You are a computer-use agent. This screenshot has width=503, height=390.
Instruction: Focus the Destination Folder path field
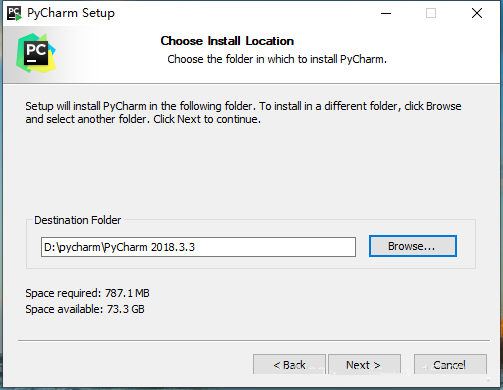pos(198,247)
